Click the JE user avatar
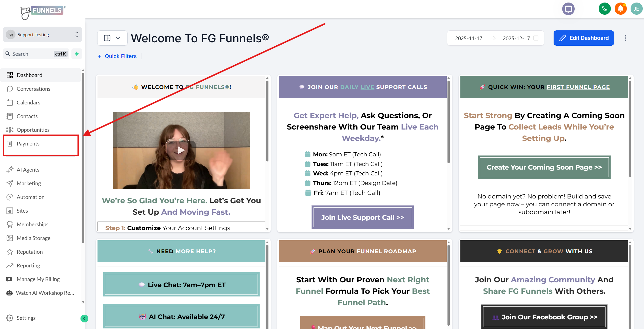644x329 pixels. click(x=636, y=9)
